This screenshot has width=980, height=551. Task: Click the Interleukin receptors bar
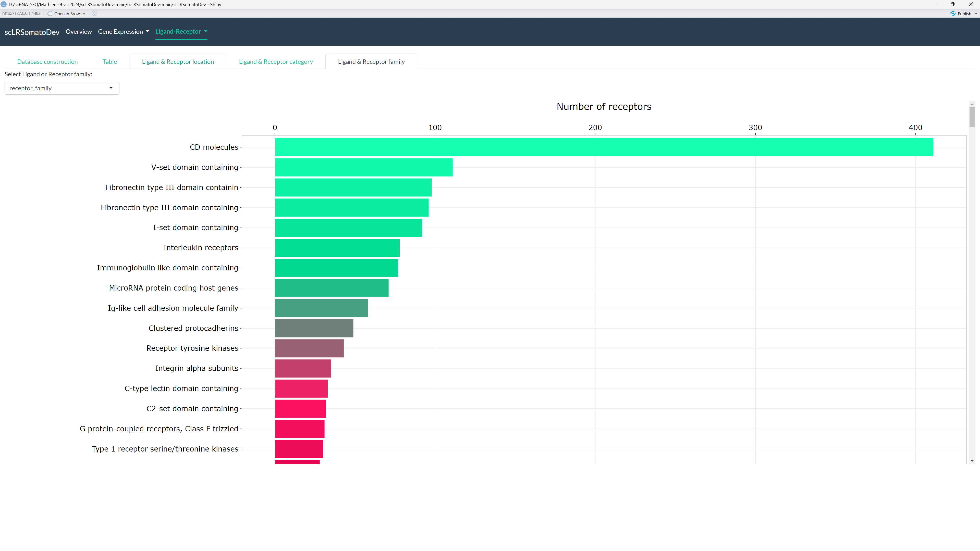337,248
